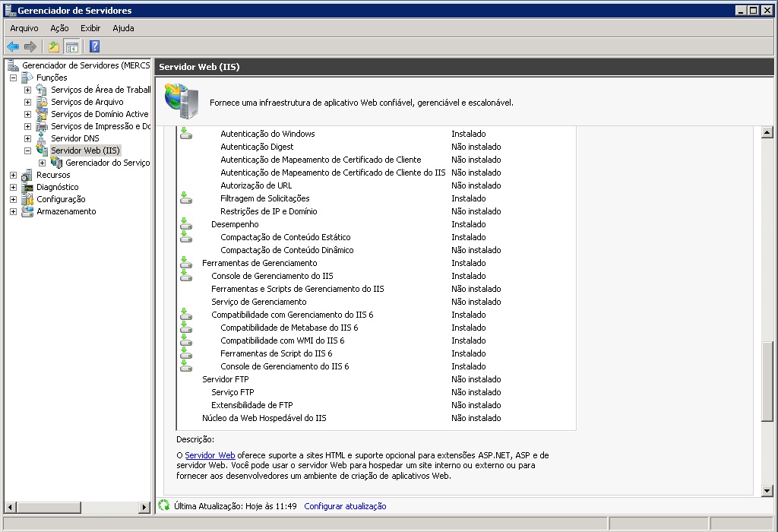Image resolution: width=778 pixels, height=532 pixels.
Task: Open the Ação menu
Action: pos(59,28)
